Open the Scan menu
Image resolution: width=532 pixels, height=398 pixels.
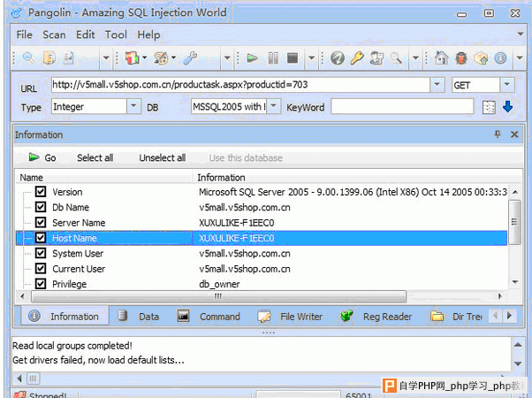pyautogui.click(x=54, y=34)
